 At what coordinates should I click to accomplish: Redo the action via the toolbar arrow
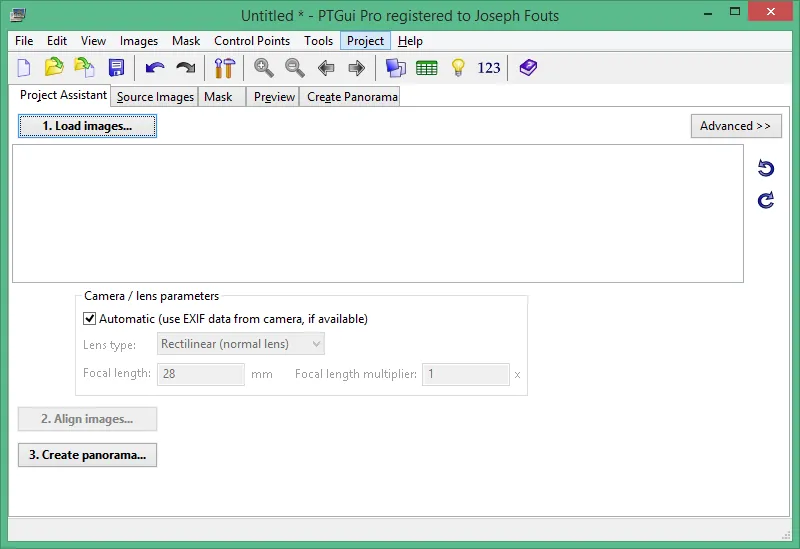(x=185, y=68)
